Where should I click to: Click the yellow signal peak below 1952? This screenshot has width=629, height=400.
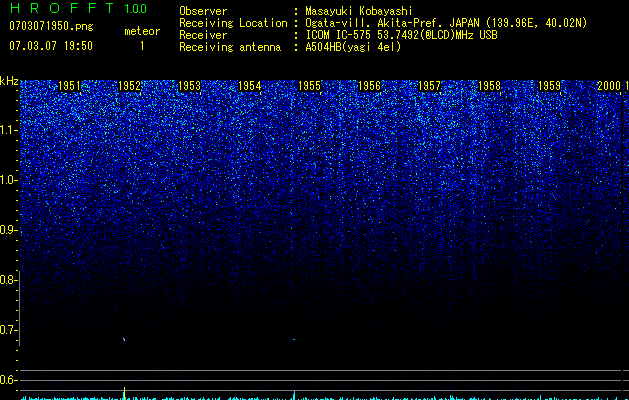click(124, 393)
